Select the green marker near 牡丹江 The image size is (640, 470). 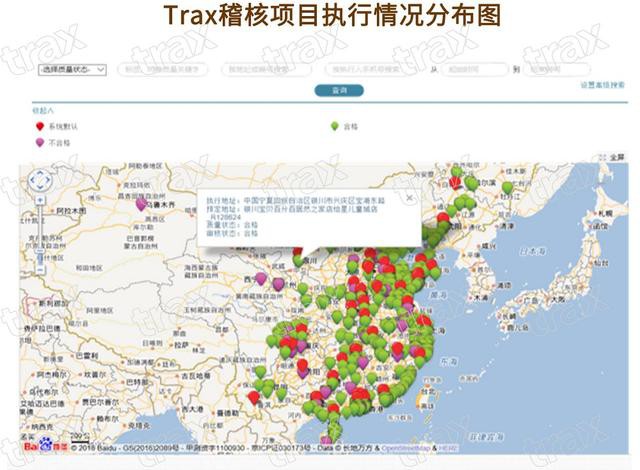coord(507,187)
